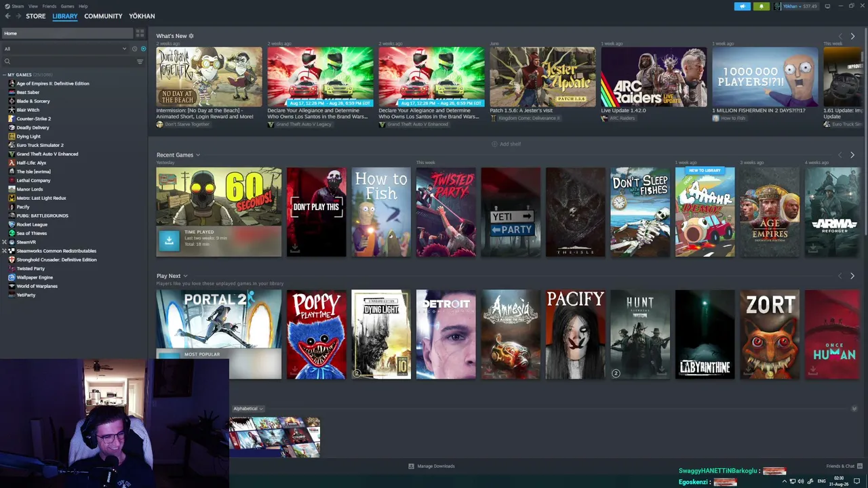Toggle the ready-to-play filter icon
Screen dimensions: 868x488
click(x=143, y=49)
